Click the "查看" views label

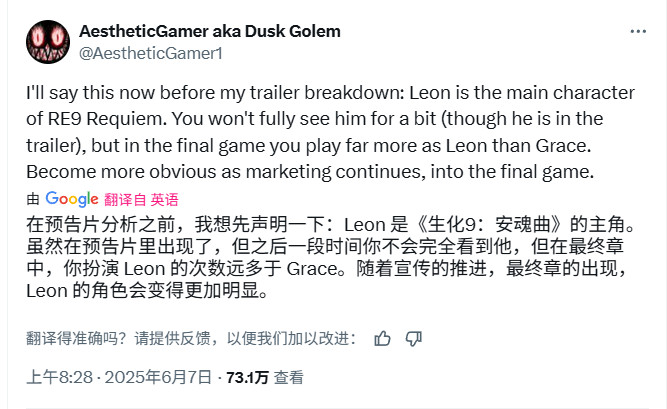290,377
